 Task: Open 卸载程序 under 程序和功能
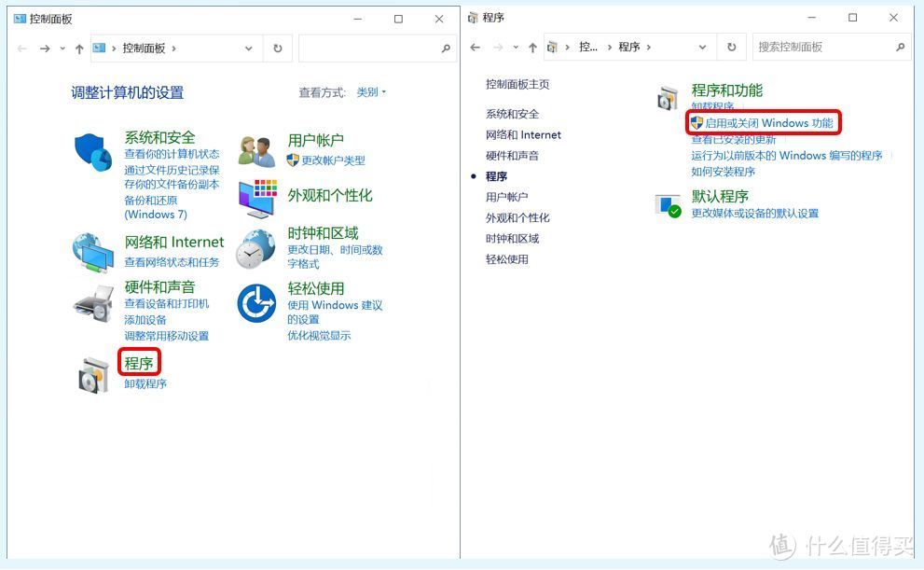coord(714,105)
